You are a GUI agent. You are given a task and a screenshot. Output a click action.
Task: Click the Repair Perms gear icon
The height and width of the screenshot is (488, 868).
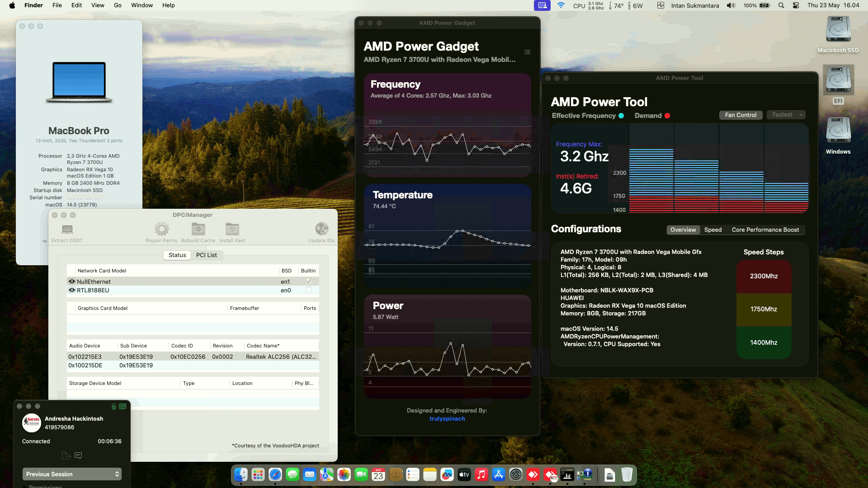161,229
